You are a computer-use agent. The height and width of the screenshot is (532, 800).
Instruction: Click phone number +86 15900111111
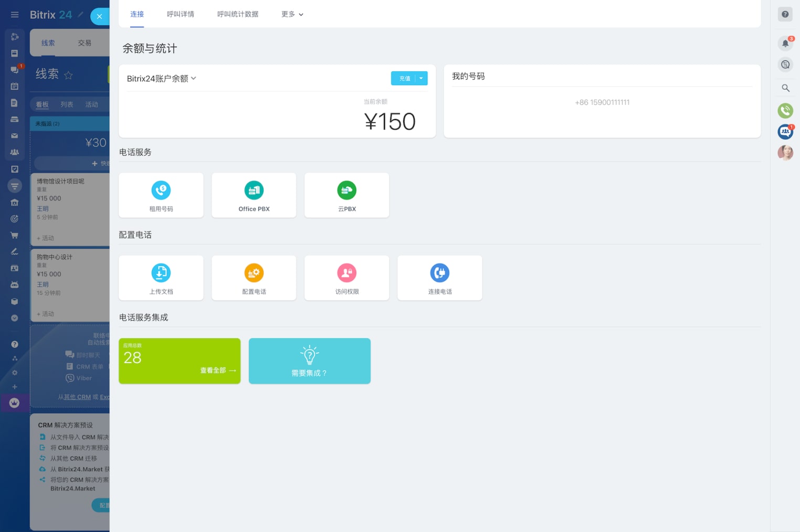(602, 102)
